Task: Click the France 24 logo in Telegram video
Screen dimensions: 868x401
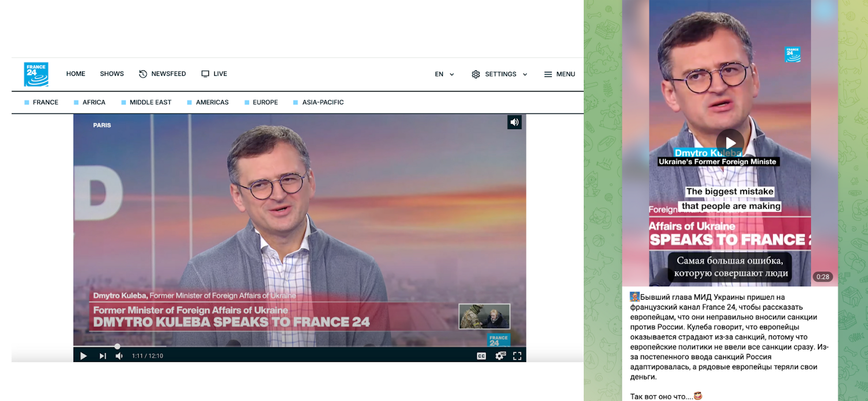Action: (x=793, y=54)
